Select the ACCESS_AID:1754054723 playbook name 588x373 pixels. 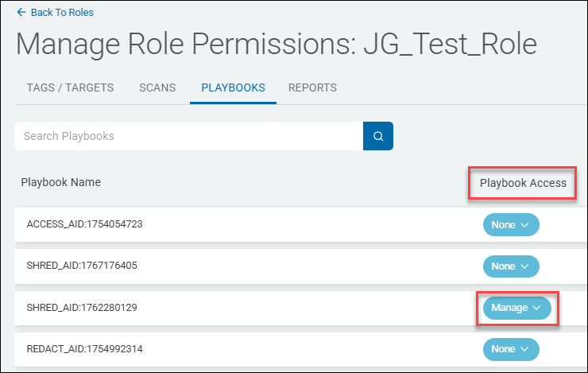coord(84,224)
